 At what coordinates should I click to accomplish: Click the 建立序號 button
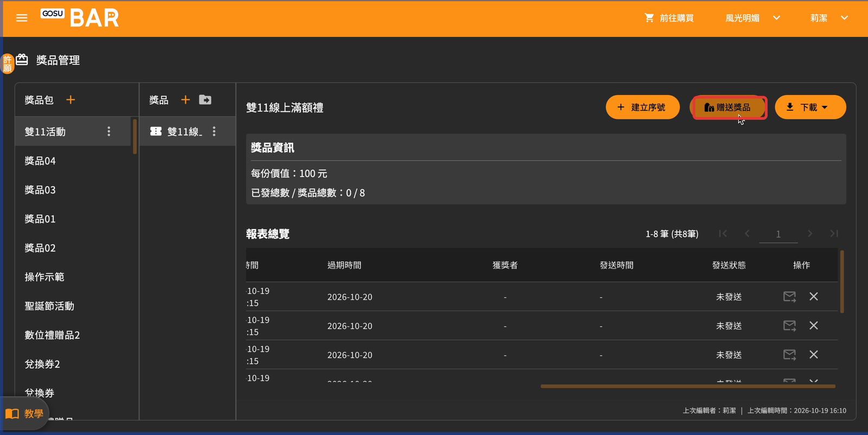point(642,108)
